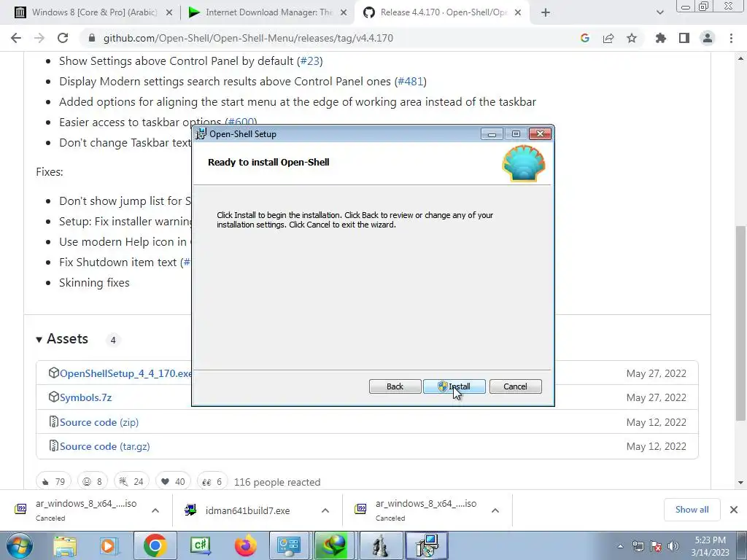Open File Explorer from taskbar
747x560 pixels.
pyautogui.click(x=65, y=546)
